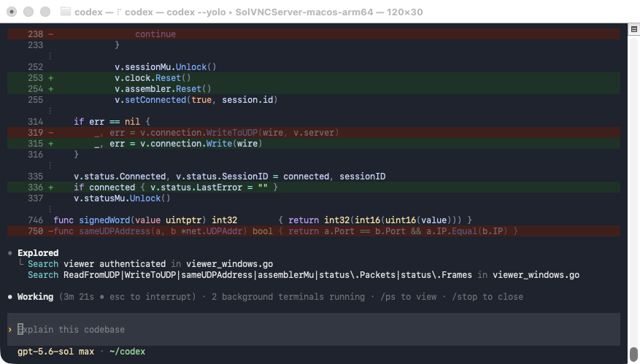The width and height of the screenshot is (640, 364).
Task: Click the '~/codex' path in footer
Action: point(127,352)
